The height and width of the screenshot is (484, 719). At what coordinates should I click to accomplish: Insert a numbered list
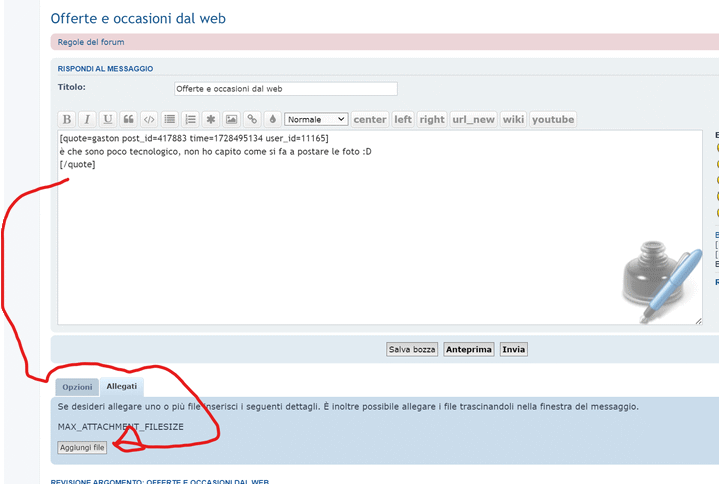(x=190, y=119)
